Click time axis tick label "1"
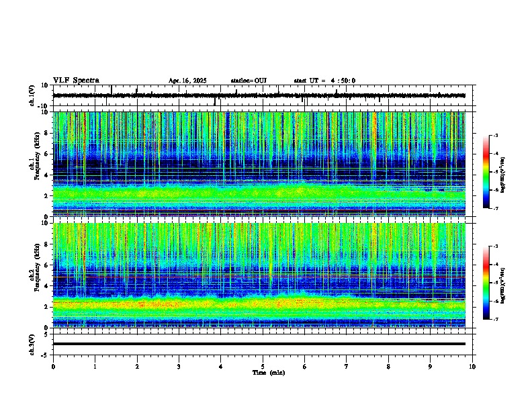Viewport: 532px width, 411px height. pos(95,367)
